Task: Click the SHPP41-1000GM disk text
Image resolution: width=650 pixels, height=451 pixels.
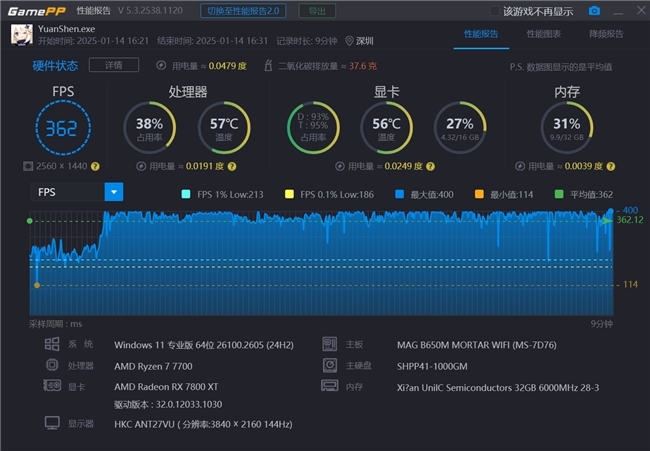Action: point(432,366)
